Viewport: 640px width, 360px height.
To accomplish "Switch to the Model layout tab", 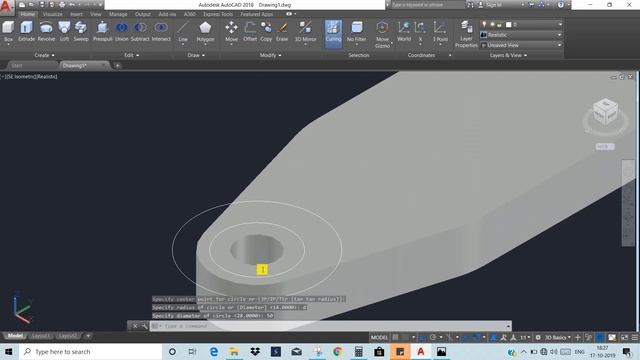I will tap(16, 336).
